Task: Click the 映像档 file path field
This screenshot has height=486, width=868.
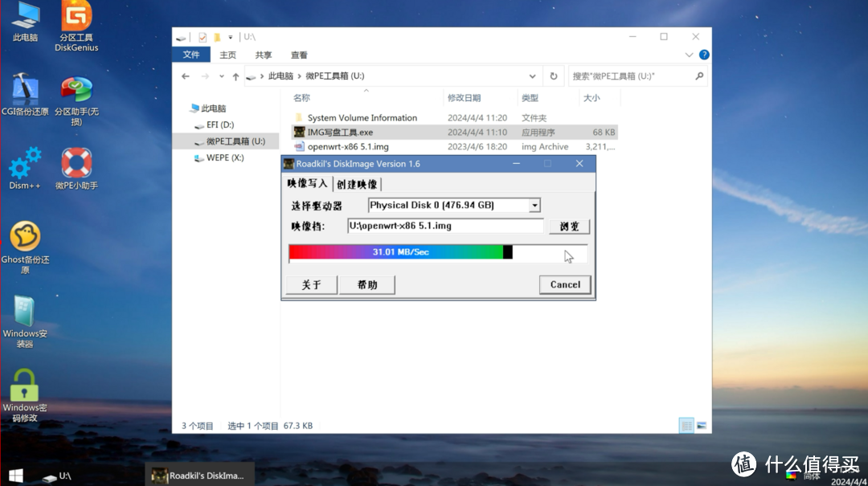Action: pos(445,226)
